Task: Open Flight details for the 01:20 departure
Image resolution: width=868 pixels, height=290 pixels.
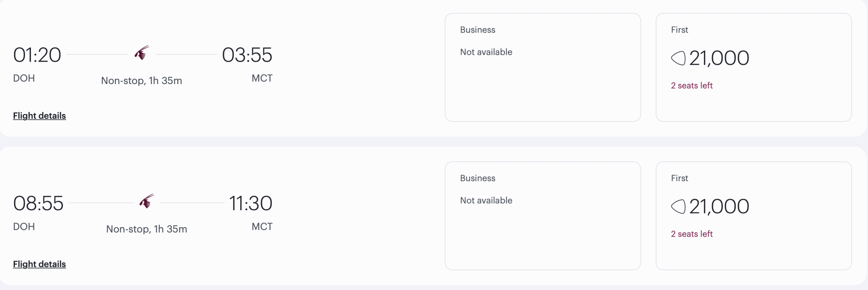Action: [39, 116]
